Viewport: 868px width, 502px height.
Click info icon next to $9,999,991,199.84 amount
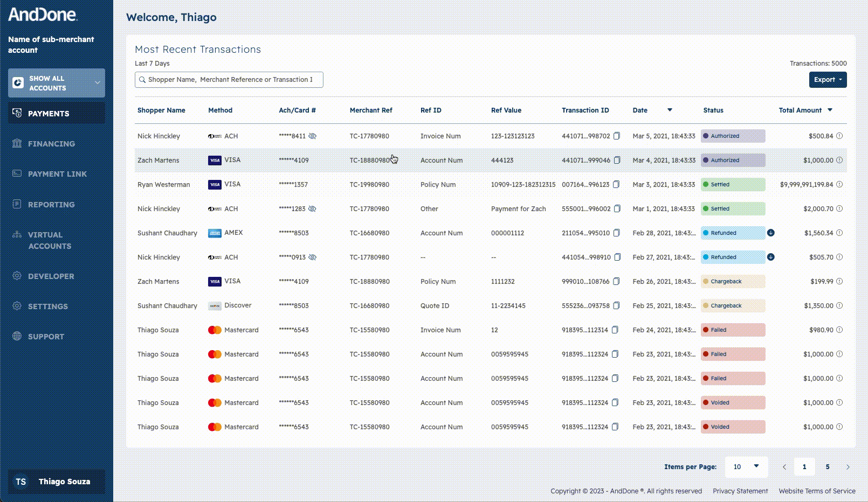[839, 185]
